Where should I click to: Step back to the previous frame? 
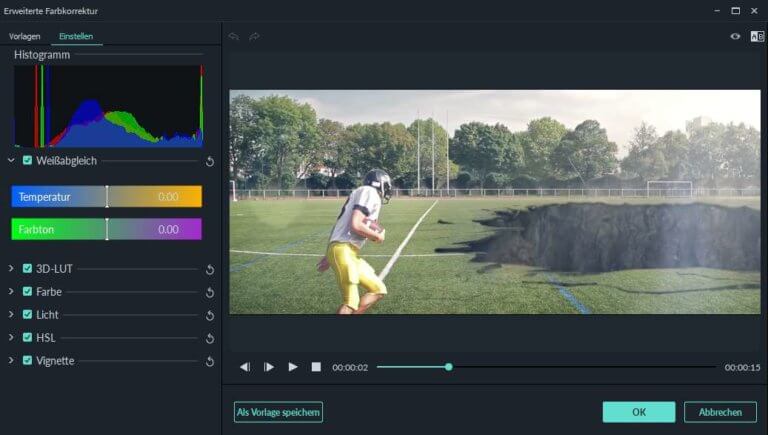tap(245, 367)
